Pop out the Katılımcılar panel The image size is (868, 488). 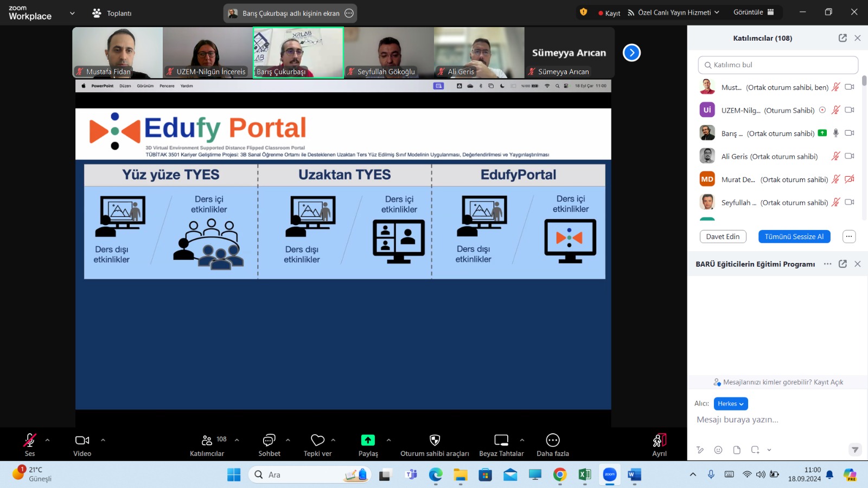(843, 38)
